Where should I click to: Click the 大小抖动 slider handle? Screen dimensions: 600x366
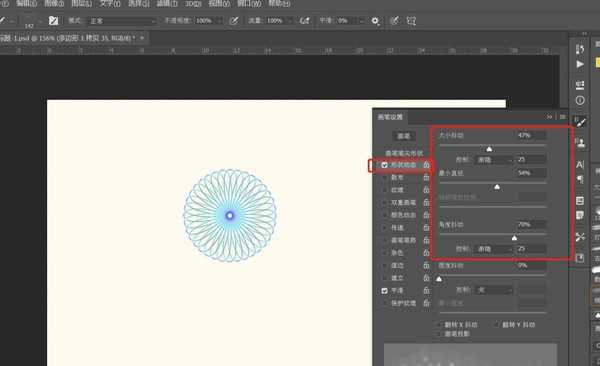(x=489, y=149)
